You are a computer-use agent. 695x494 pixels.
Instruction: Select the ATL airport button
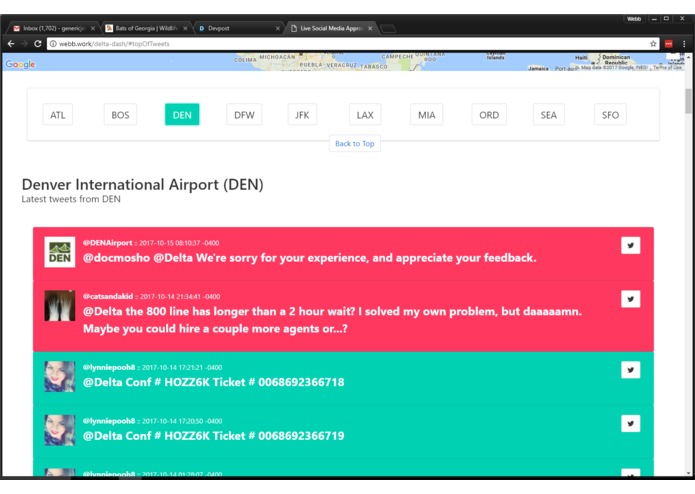[58, 115]
